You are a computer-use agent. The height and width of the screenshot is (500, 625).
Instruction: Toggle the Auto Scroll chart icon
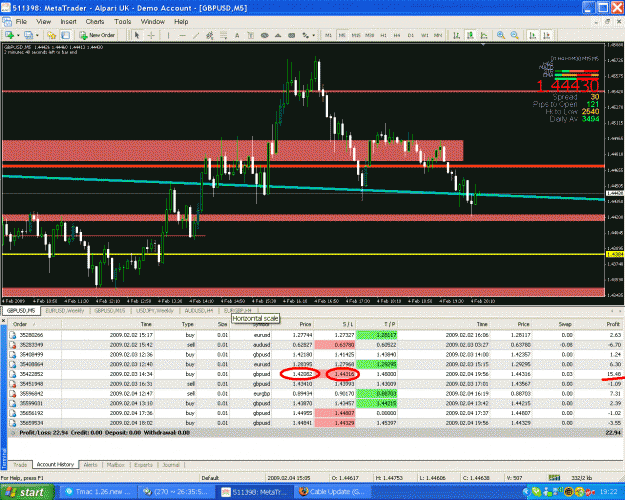pyautogui.click(x=533, y=35)
